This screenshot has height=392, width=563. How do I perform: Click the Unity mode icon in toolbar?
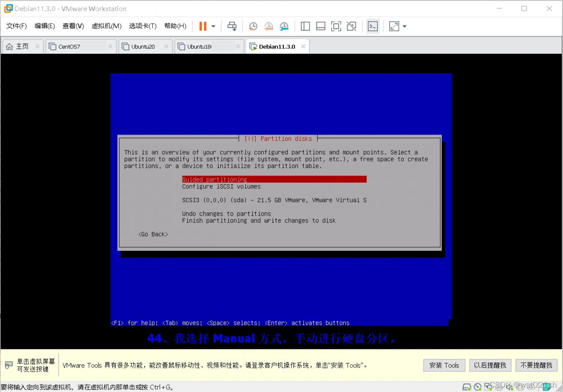pyautogui.click(x=351, y=26)
